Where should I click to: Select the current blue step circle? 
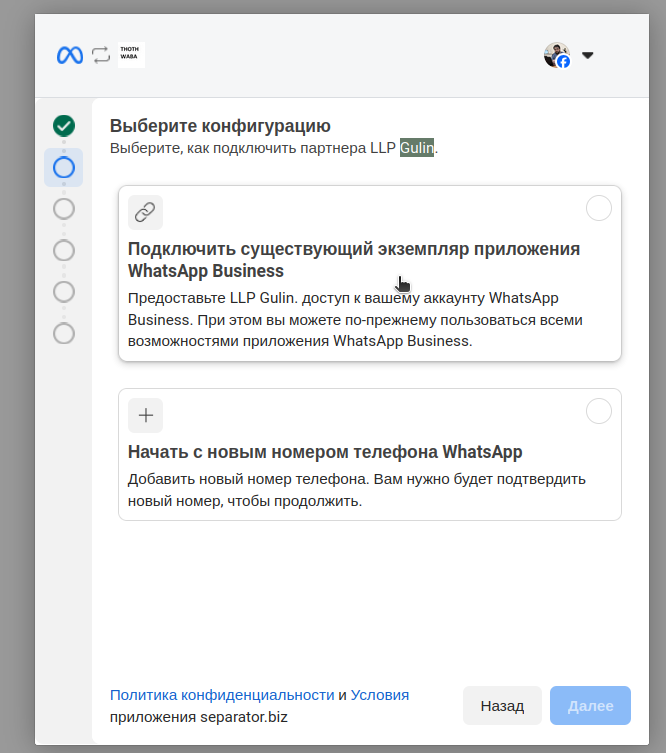pos(64,168)
